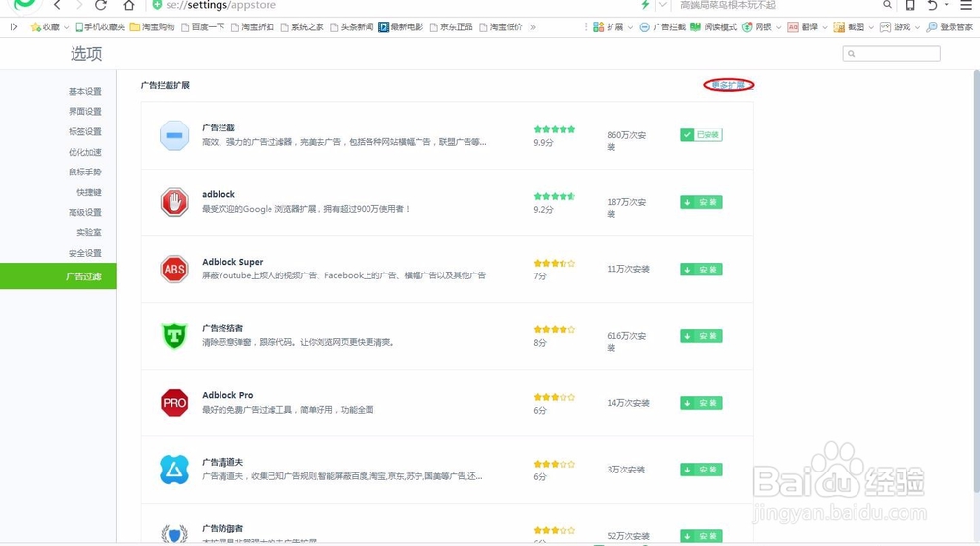Click the 已安装 checkbox button for 广告拦截
This screenshot has width=980, height=546.
(702, 135)
